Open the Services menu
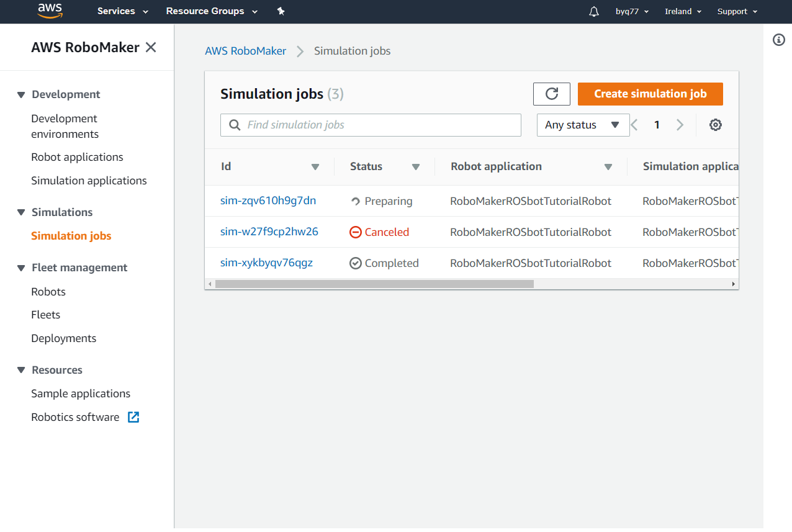Image resolution: width=792 pixels, height=532 pixels. click(123, 11)
